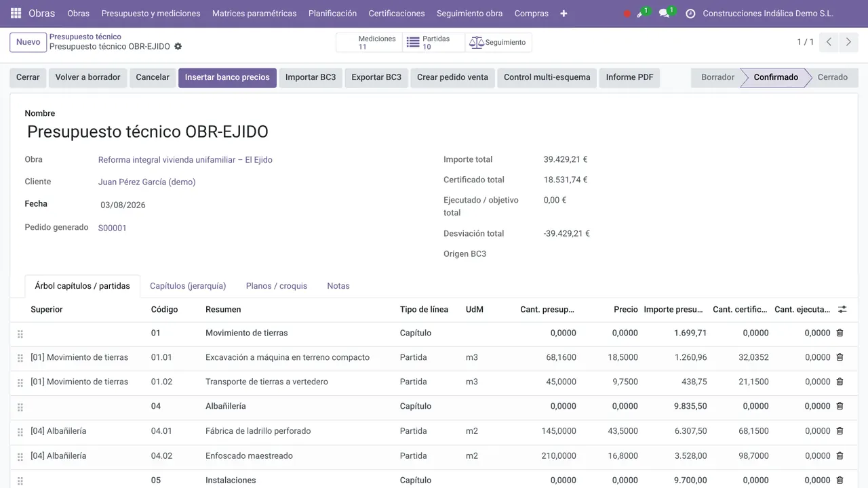Open the conversations chat icon
Image resolution: width=868 pixels, height=488 pixels.
pos(665,14)
